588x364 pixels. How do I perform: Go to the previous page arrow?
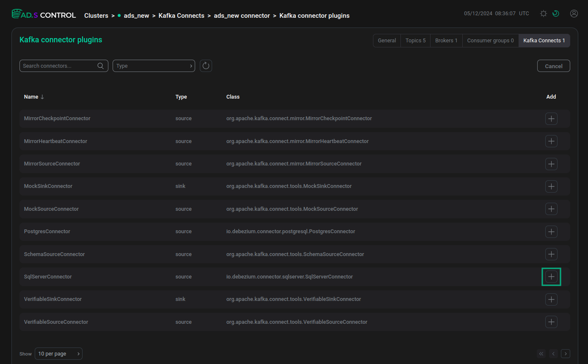pos(553,354)
